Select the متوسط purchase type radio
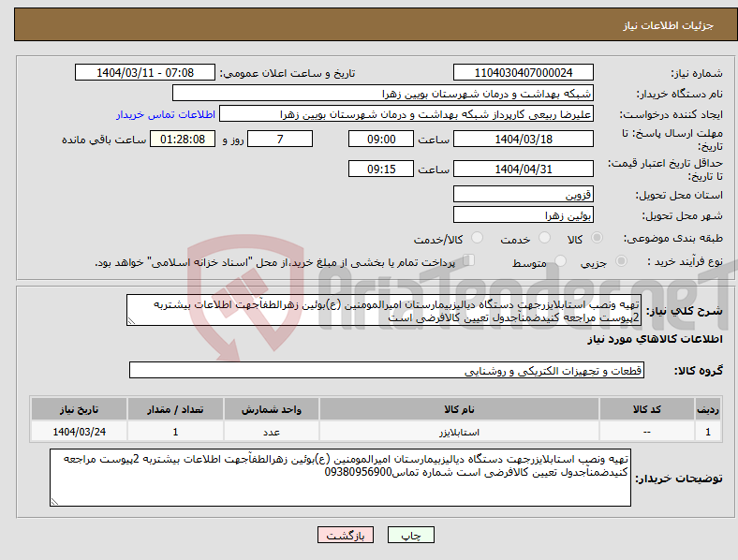Viewport: 738px width, 560px height. coord(561,260)
